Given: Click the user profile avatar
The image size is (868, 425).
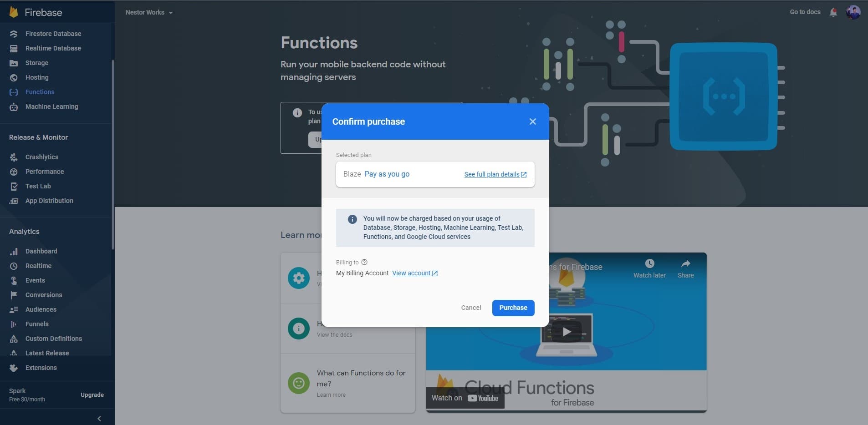Looking at the screenshot, I should (853, 12).
